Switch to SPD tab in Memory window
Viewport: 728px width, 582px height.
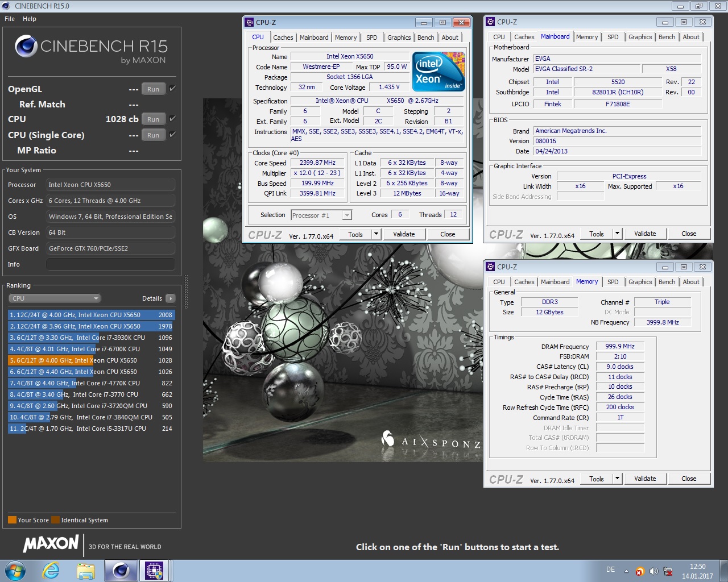coord(613,282)
